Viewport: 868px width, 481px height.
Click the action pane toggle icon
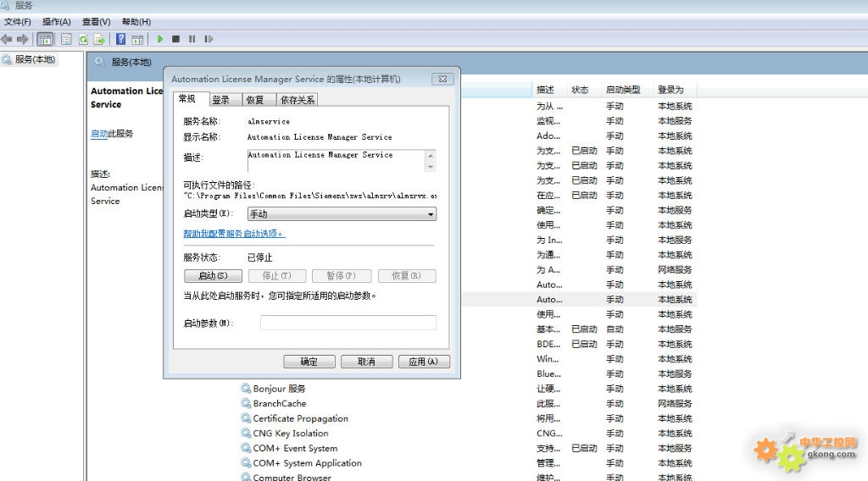[x=138, y=39]
